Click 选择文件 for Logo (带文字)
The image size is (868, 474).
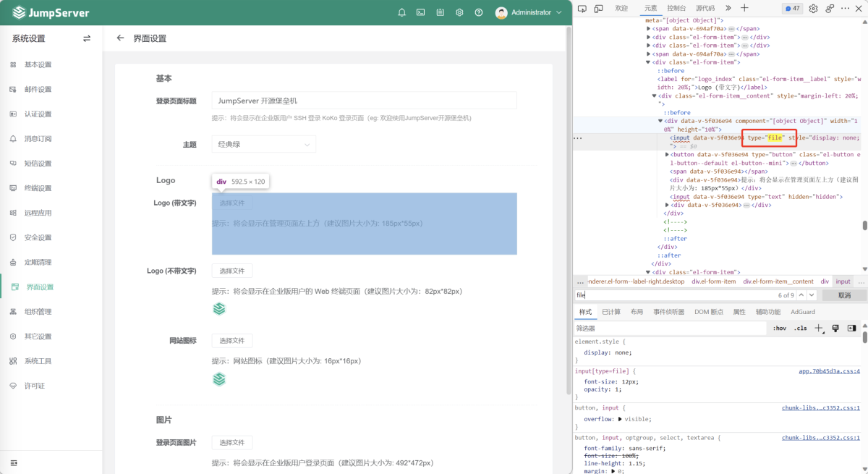(x=232, y=203)
